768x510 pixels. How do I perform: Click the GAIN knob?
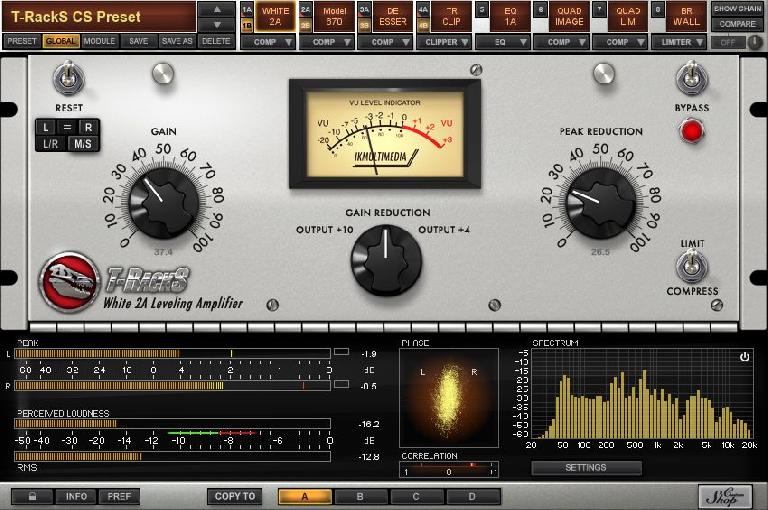pyautogui.click(x=164, y=203)
